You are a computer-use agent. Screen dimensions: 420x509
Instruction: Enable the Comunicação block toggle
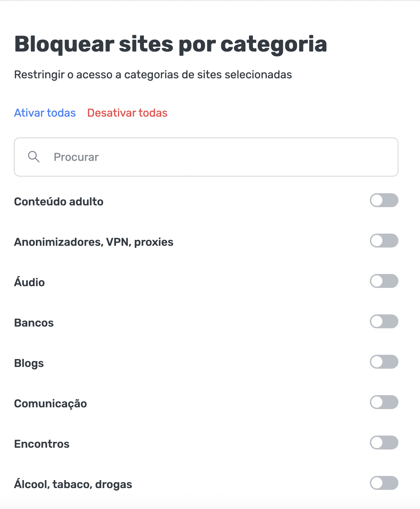[383, 402]
